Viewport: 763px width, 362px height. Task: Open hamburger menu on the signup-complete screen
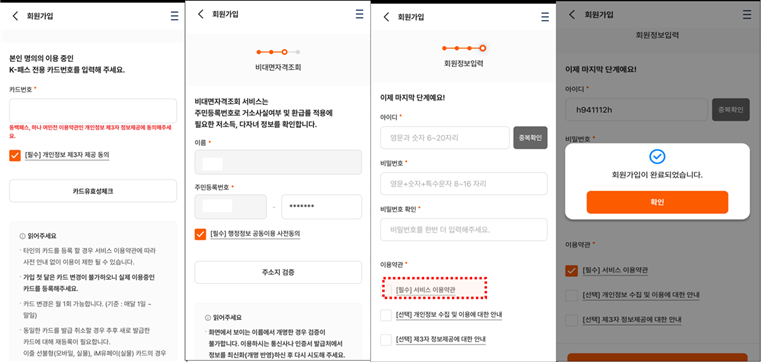[x=747, y=15]
